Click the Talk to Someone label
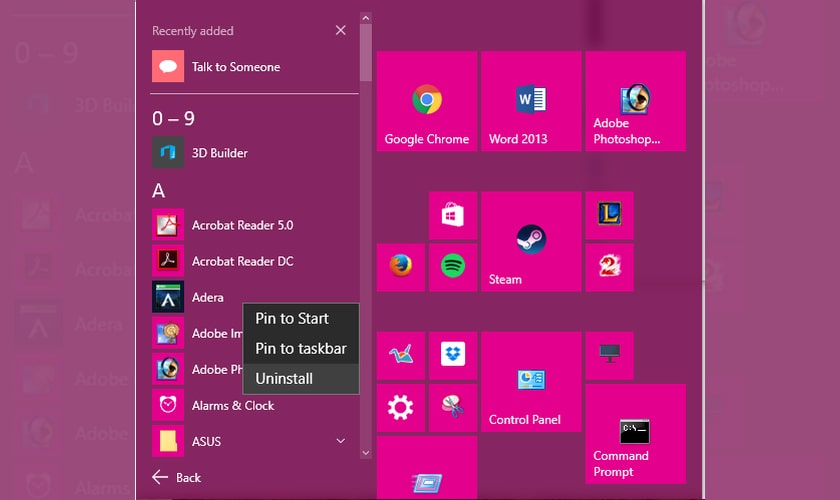This screenshot has width=840, height=500. tap(236, 67)
